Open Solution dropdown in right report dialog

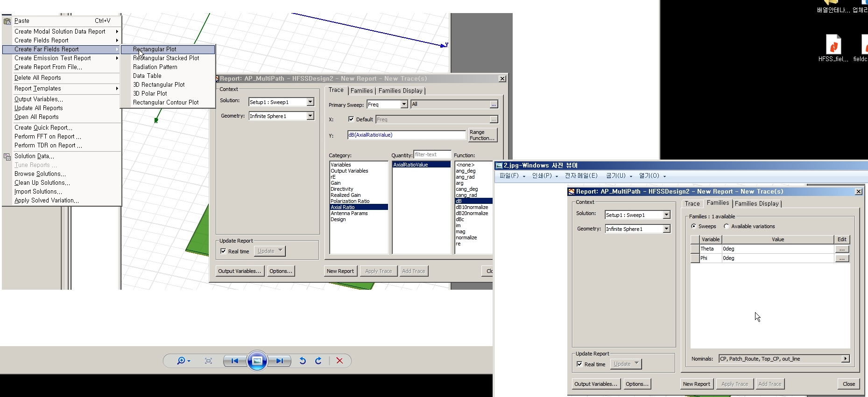click(666, 215)
